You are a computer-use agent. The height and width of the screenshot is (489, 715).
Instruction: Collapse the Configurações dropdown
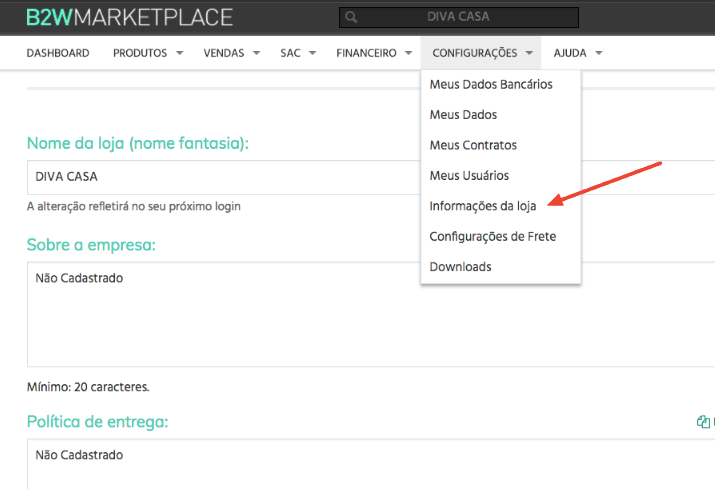(481, 53)
